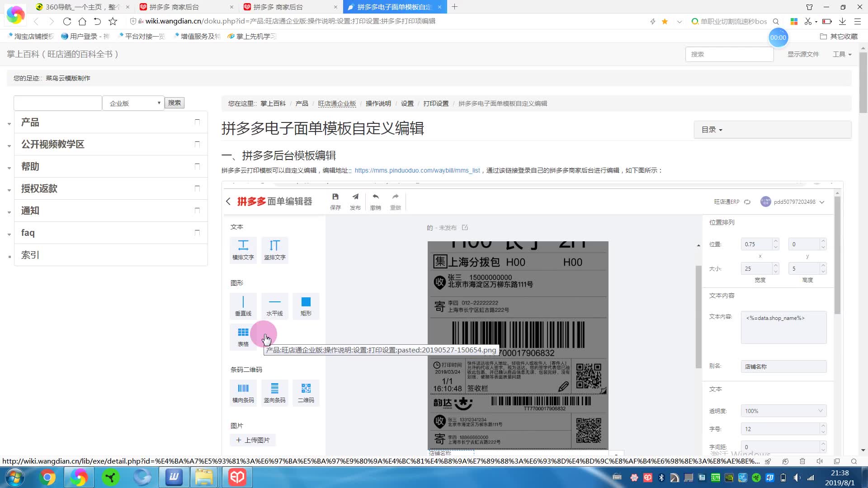This screenshot has height=488, width=868.
Task: Click the lightning speed-mode icon
Action: point(653,21)
